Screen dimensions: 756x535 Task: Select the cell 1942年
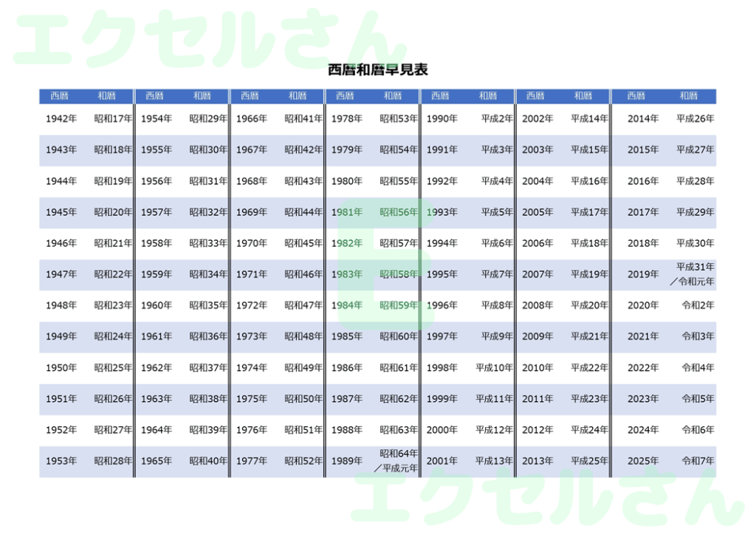[61, 119]
